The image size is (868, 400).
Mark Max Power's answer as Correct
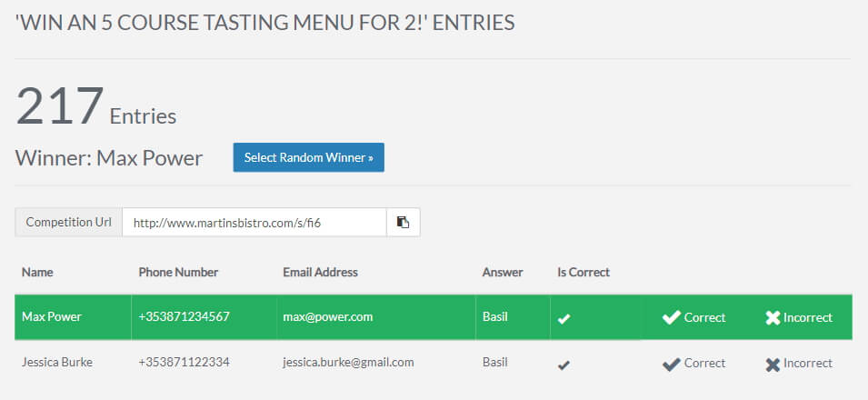coord(693,317)
